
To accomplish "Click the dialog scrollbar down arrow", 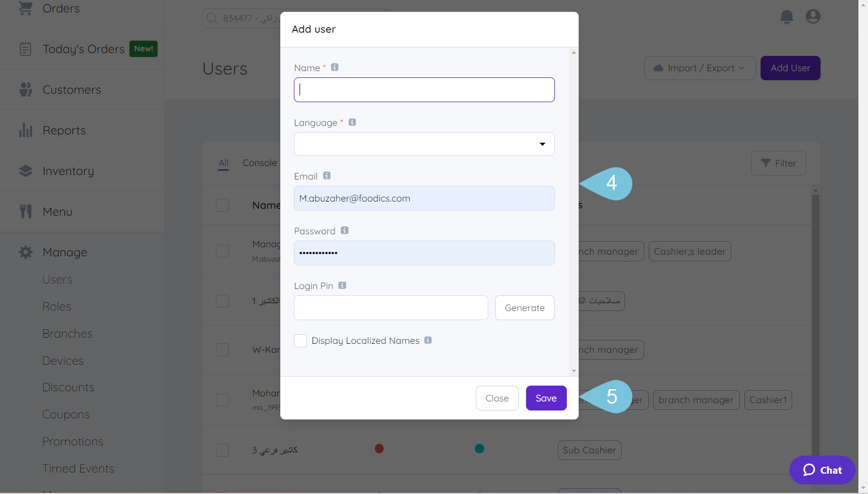I will tap(574, 371).
